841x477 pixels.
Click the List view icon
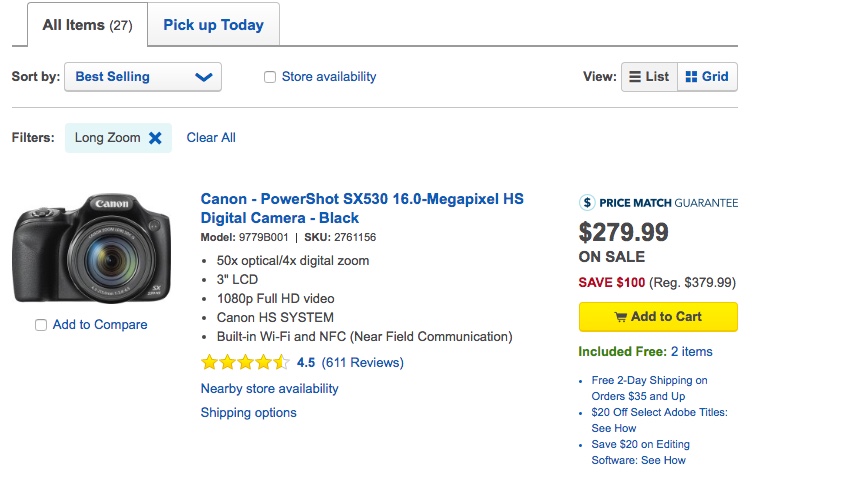pos(635,77)
